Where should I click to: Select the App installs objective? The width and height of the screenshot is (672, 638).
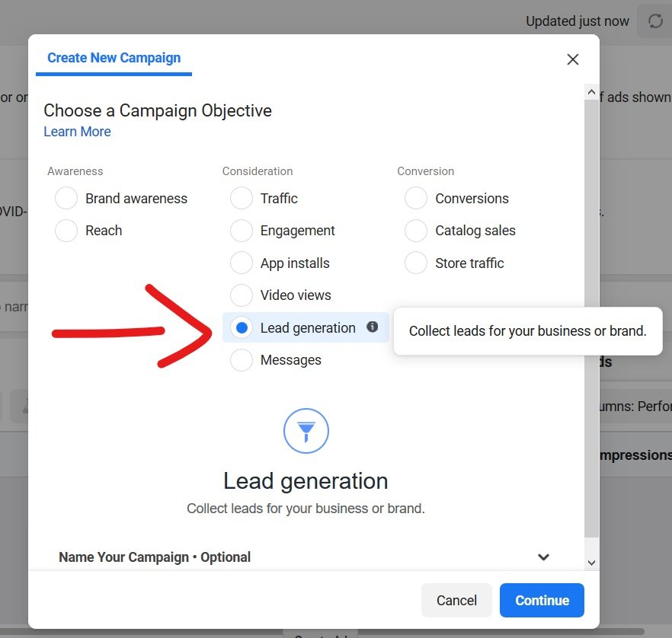coord(242,263)
